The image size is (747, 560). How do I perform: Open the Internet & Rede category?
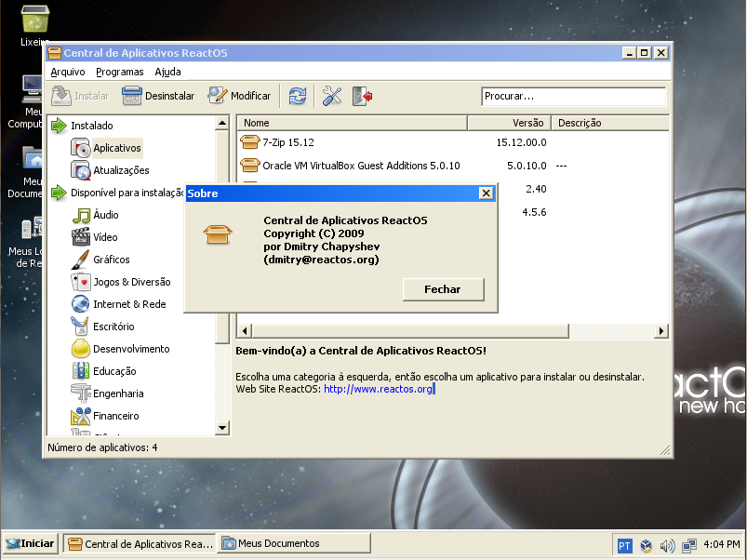tap(129, 305)
